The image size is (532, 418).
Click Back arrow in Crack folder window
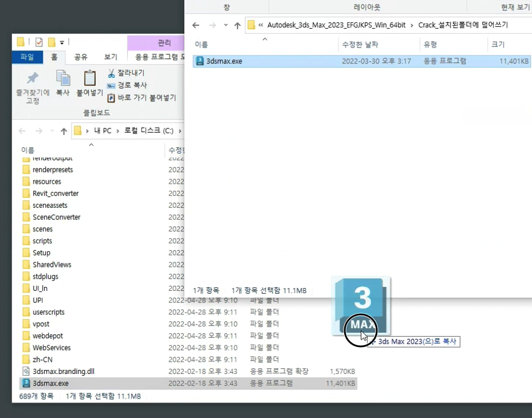coord(196,25)
